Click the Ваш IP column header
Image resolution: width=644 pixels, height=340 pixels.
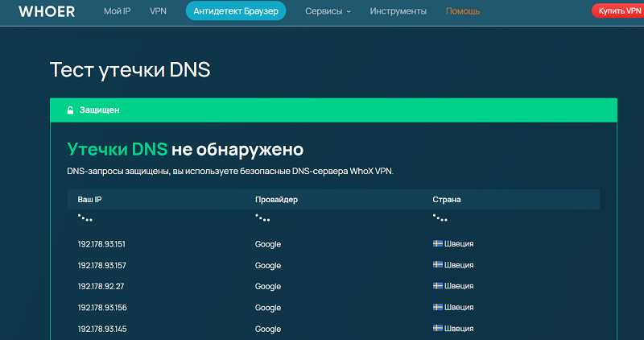click(x=89, y=199)
